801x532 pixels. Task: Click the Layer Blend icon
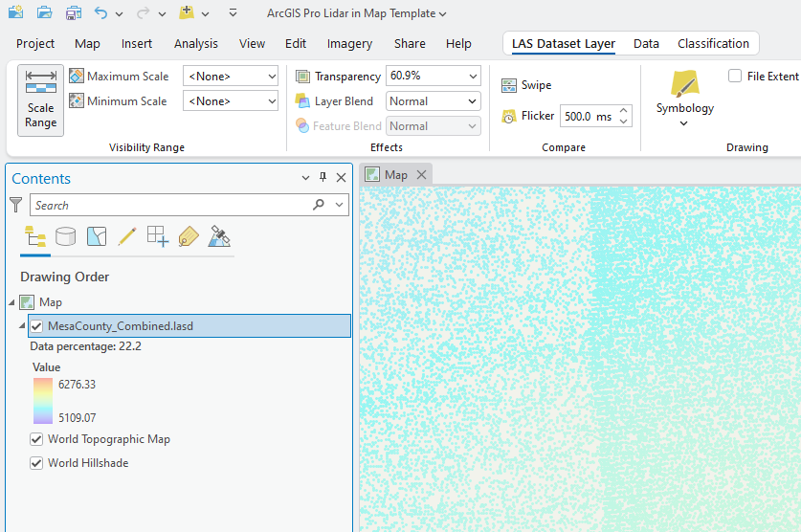point(302,101)
